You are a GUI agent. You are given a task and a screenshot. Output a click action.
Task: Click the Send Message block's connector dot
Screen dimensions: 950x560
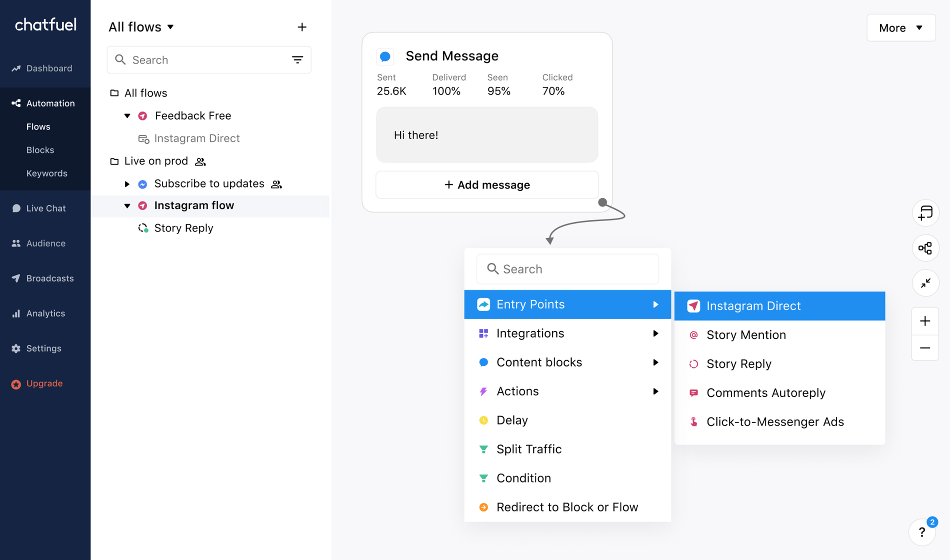(602, 202)
